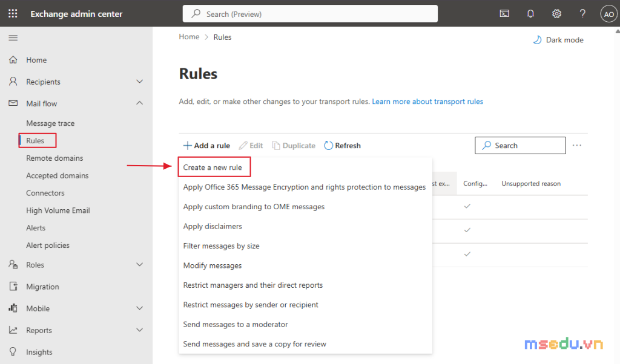
Task: Click the Duplicate copy icon
Action: (276, 146)
